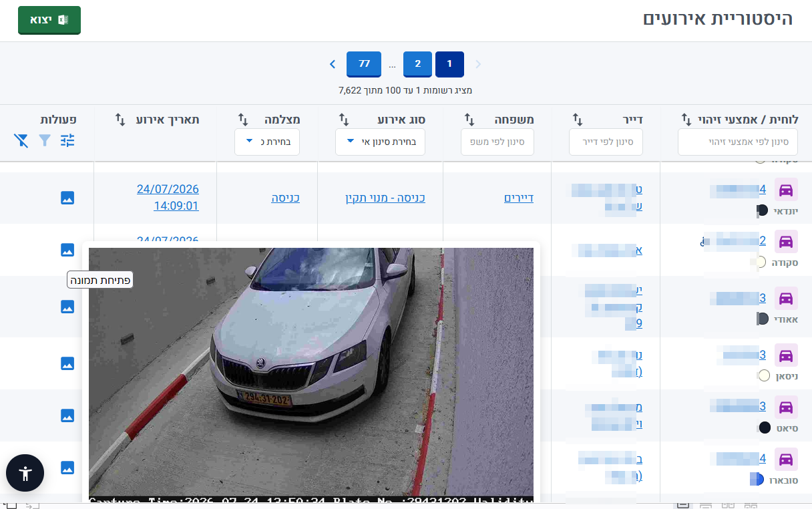The width and height of the screenshot is (812, 509).
Task: Click the purple car icon in סובארו row
Action: point(786,459)
